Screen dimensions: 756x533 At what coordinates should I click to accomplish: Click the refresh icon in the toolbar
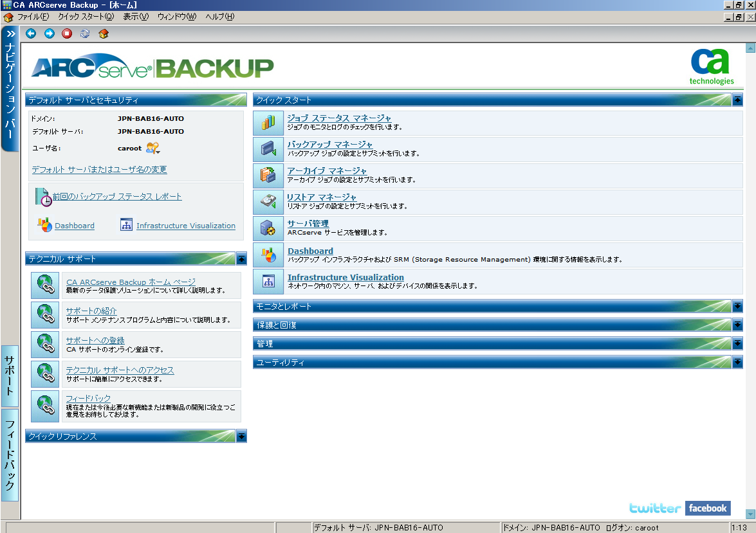pyautogui.click(x=84, y=33)
